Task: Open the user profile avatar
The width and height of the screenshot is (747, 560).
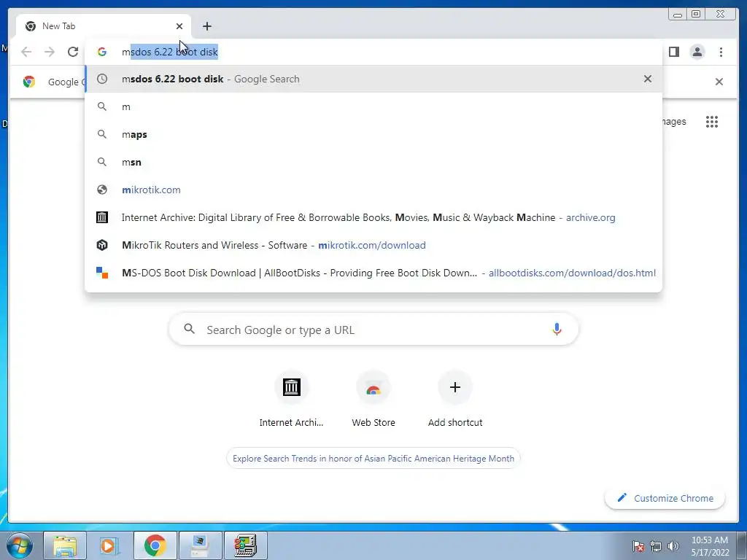Action: (x=697, y=52)
